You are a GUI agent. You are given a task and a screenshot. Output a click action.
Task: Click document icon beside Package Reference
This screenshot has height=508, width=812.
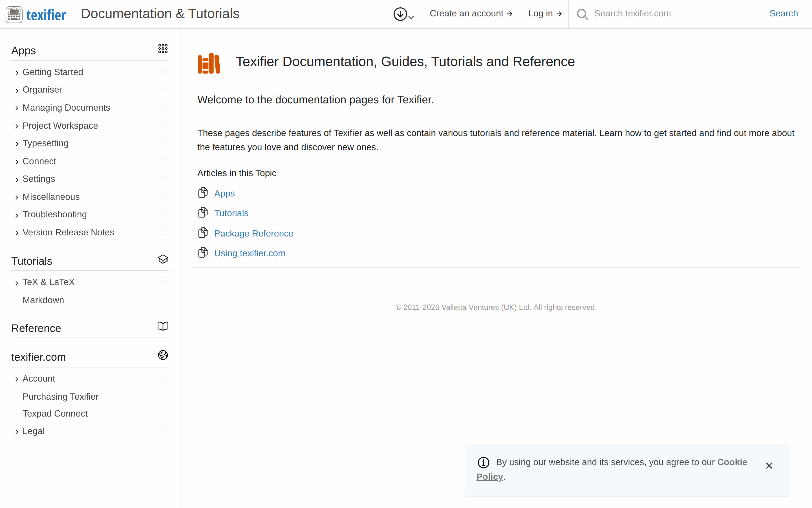coord(203,233)
